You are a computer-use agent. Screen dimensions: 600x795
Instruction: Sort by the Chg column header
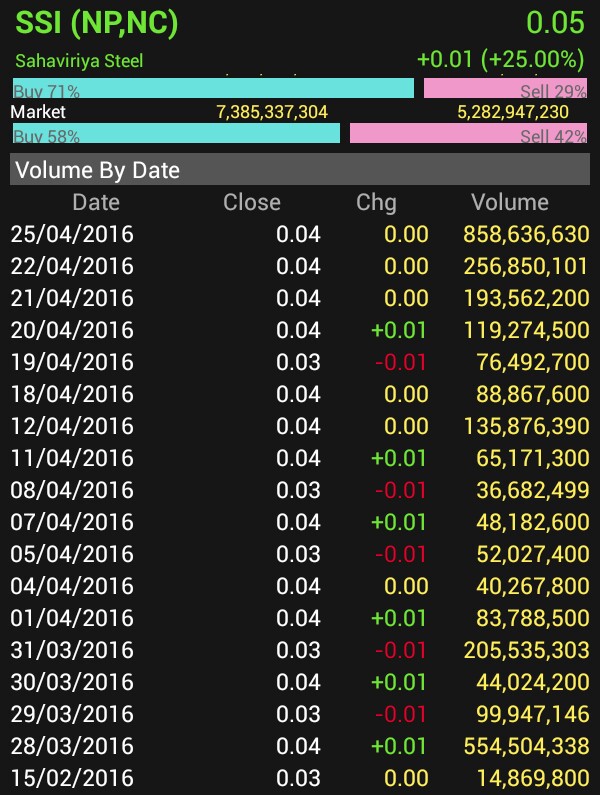tap(376, 202)
